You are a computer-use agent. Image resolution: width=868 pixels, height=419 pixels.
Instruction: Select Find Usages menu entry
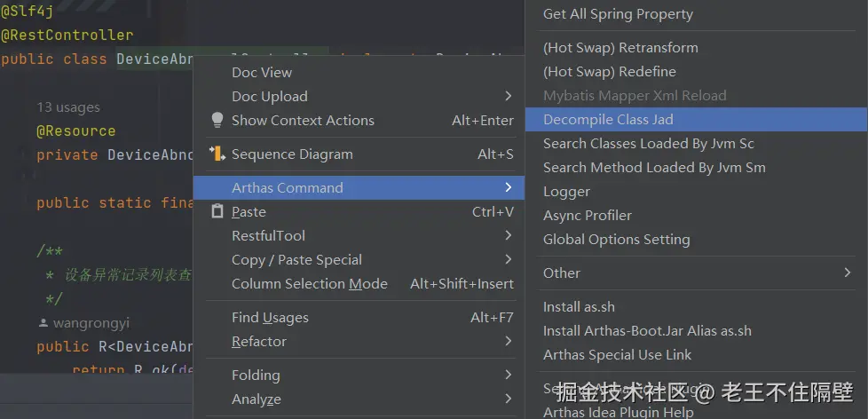point(270,317)
